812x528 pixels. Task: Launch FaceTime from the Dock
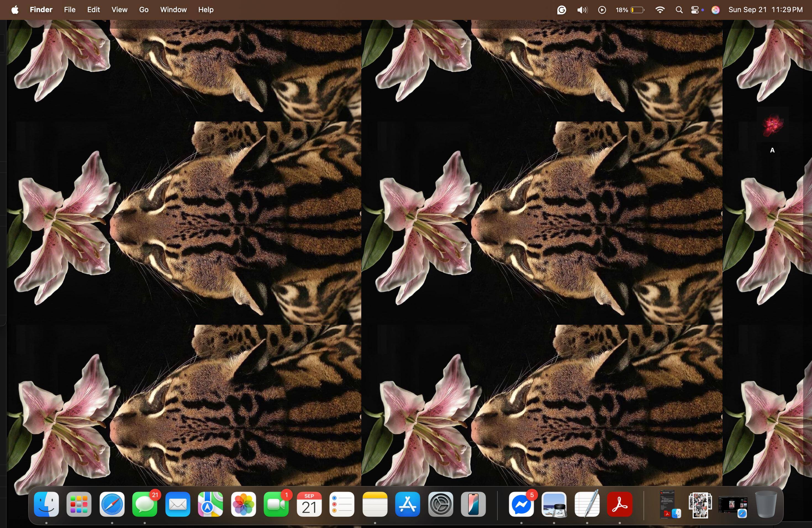(x=276, y=504)
